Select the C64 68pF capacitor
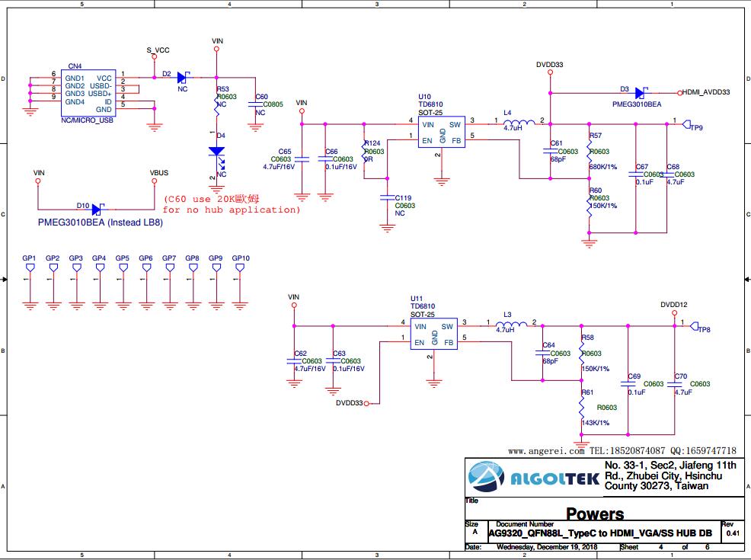Image resolution: width=751 pixels, height=560 pixels. point(542,353)
